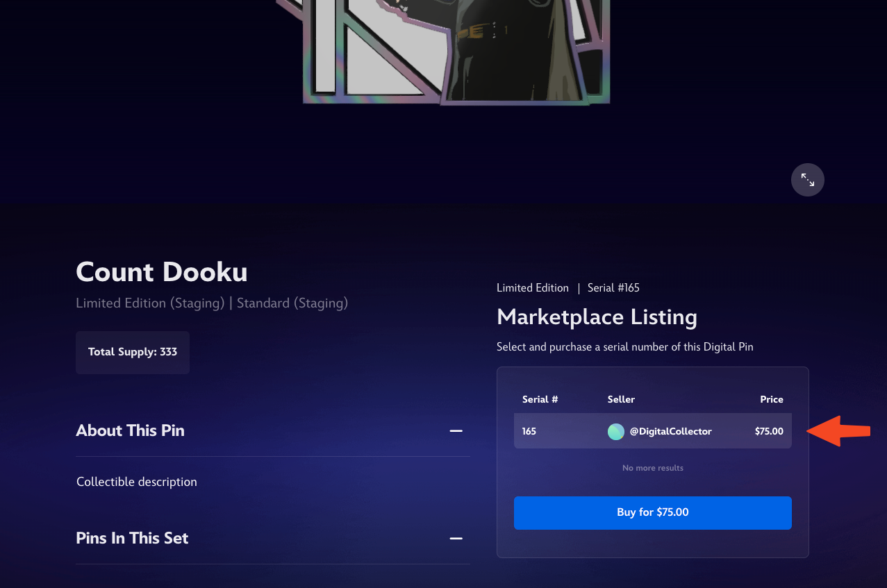
Task: Click the Seller column header
Action: tap(621, 399)
